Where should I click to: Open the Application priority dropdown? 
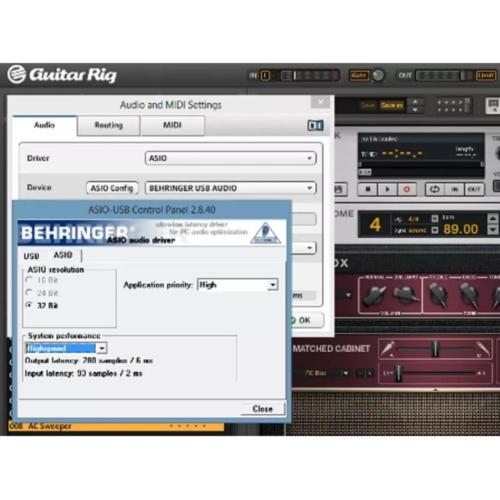(x=238, y=285)
